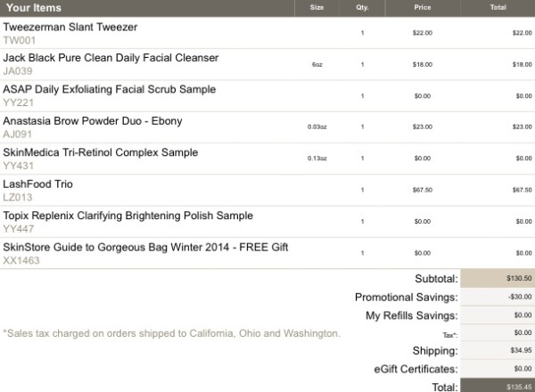Click the Shipping cost $34.95

pos(521,350)
